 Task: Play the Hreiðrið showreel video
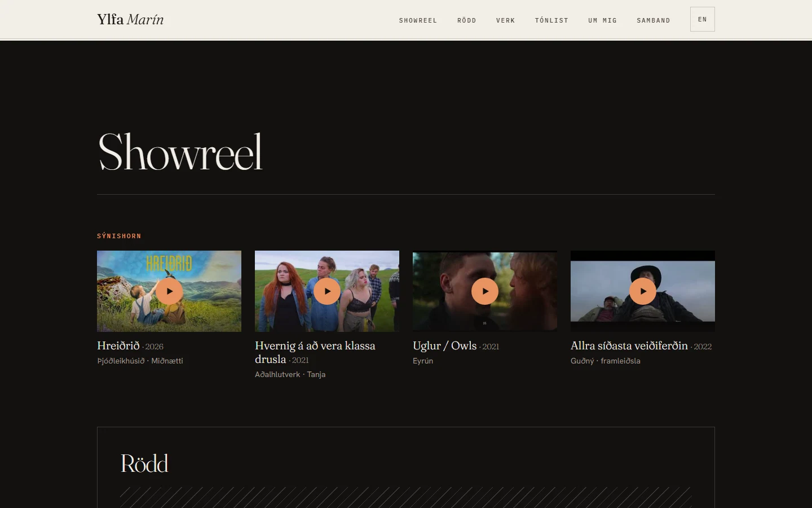[x=169, y=291]
